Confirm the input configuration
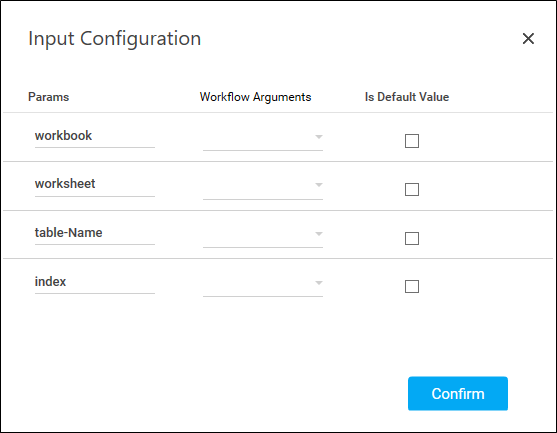557x433 pixels. 458,394
